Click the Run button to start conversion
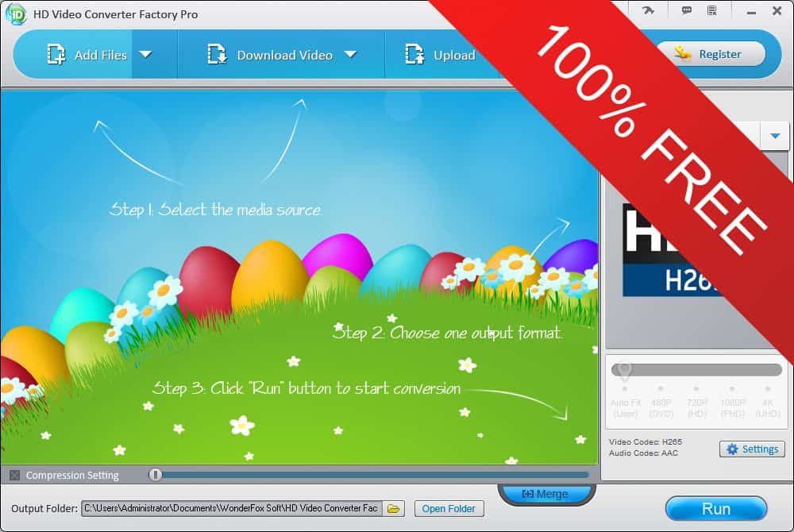 pos(716,509)
